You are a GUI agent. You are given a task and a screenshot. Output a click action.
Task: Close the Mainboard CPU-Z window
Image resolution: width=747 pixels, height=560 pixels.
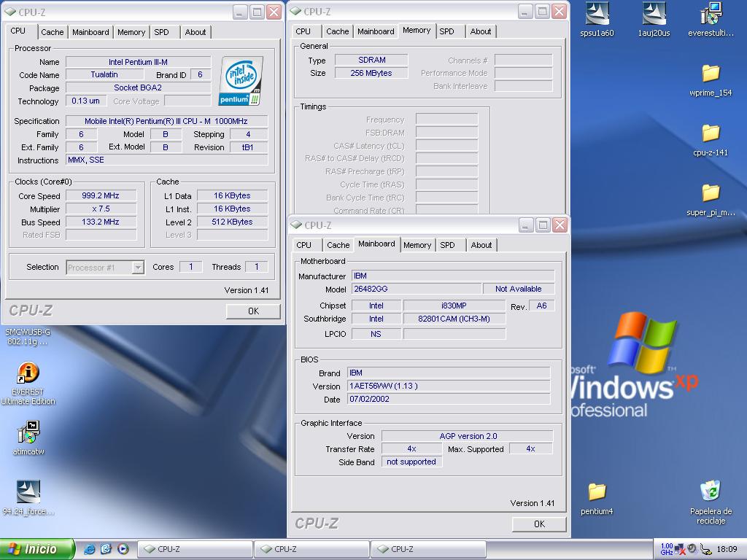pyautogui.click(x=560, y=225)
